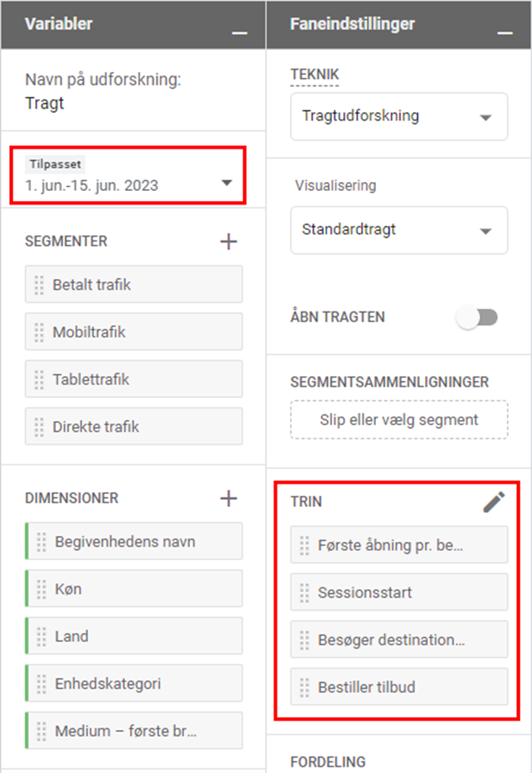This screenshot has height=773, width=532.
Task: Minimize the Faneindstillinger panel
Action: (x=505, y=33)
